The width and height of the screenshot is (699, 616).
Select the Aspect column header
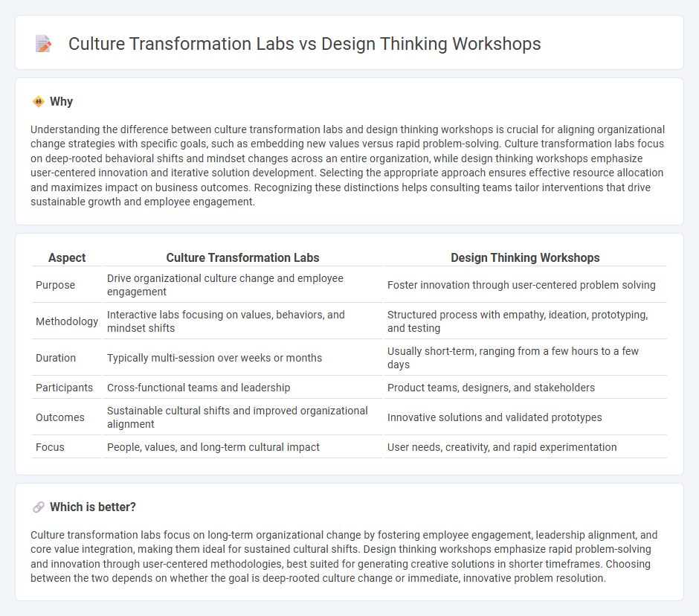(67, 258)
